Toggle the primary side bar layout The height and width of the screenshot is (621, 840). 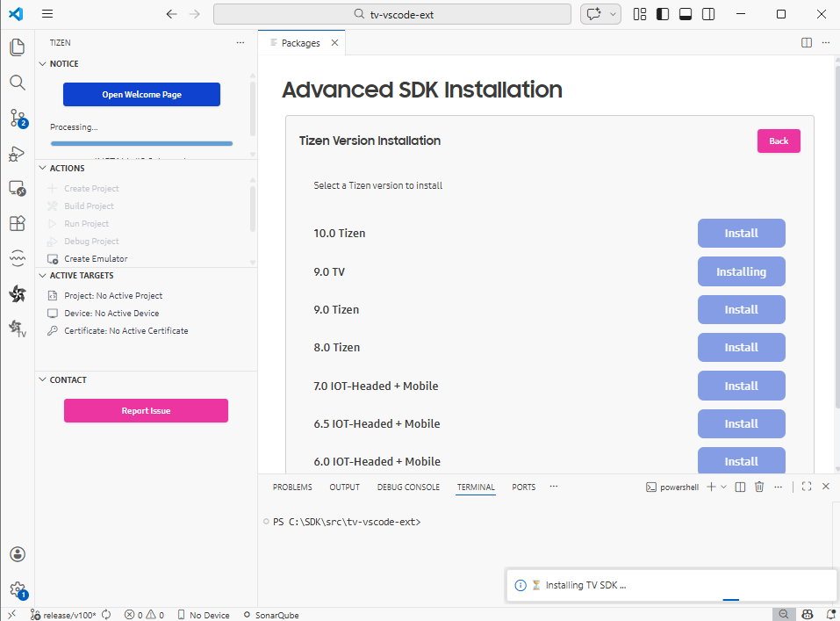(x=663, y=14)
